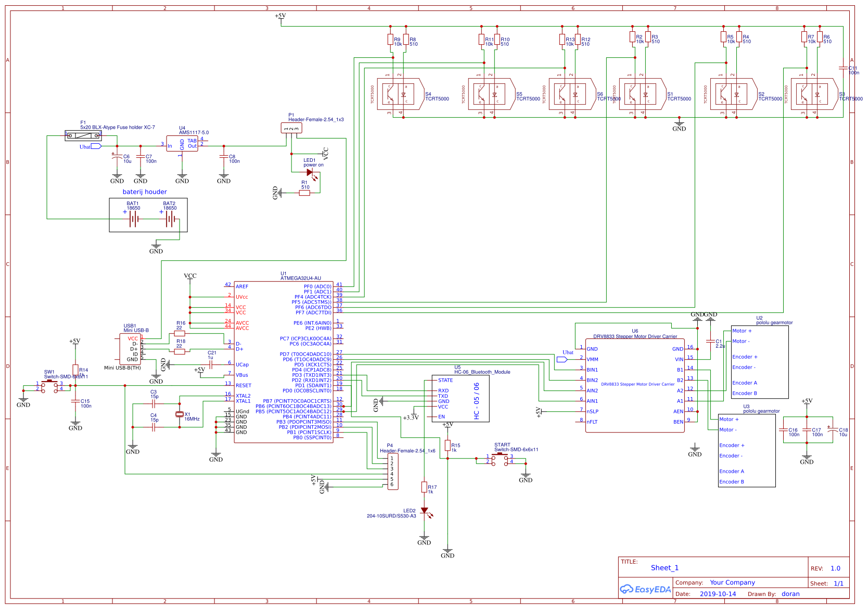
Task: Click the Your Company text
Action: [x=732, y=582]
